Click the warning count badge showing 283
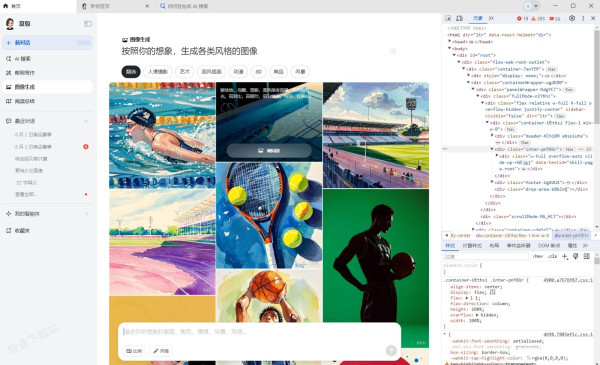Viewport: 600px width, 365px height. tap(538, 18)
